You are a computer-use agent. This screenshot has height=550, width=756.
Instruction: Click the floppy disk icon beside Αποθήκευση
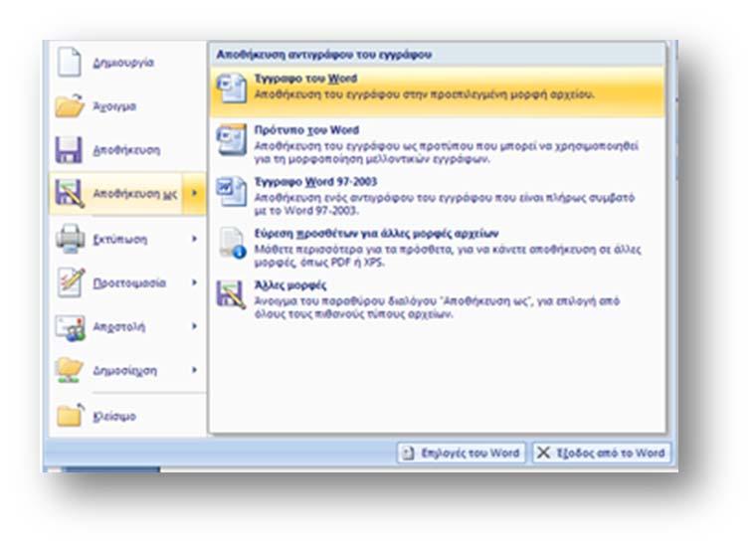[x=69, y=149]
